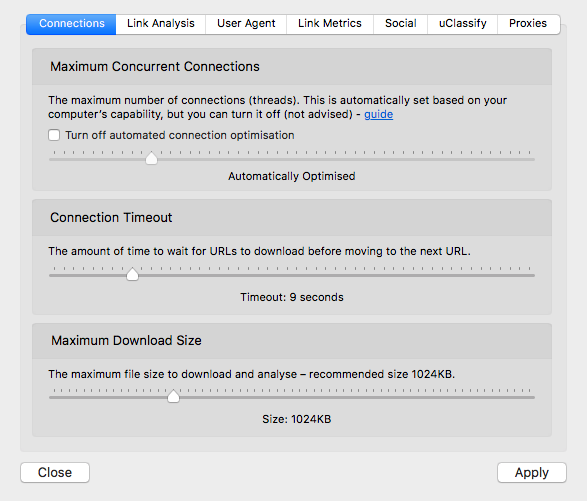Click the Maximum Download Size slider thumb
The image size is (587, 501).
tap(173, 396)
